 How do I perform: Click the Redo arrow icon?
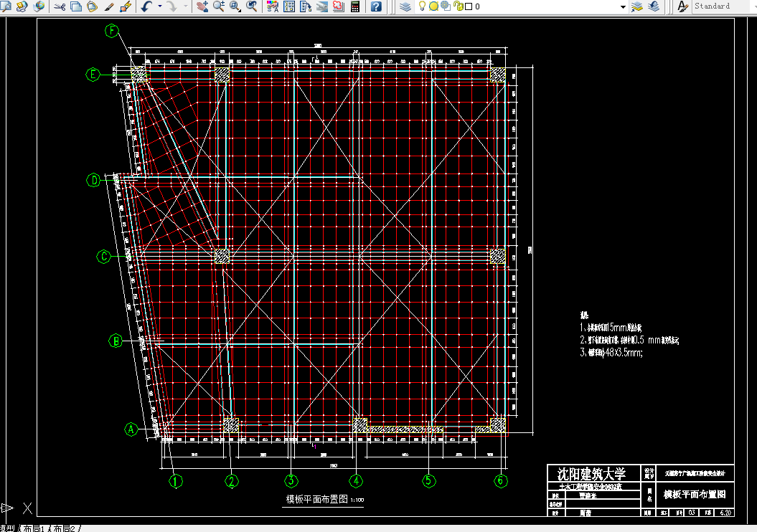172,6
